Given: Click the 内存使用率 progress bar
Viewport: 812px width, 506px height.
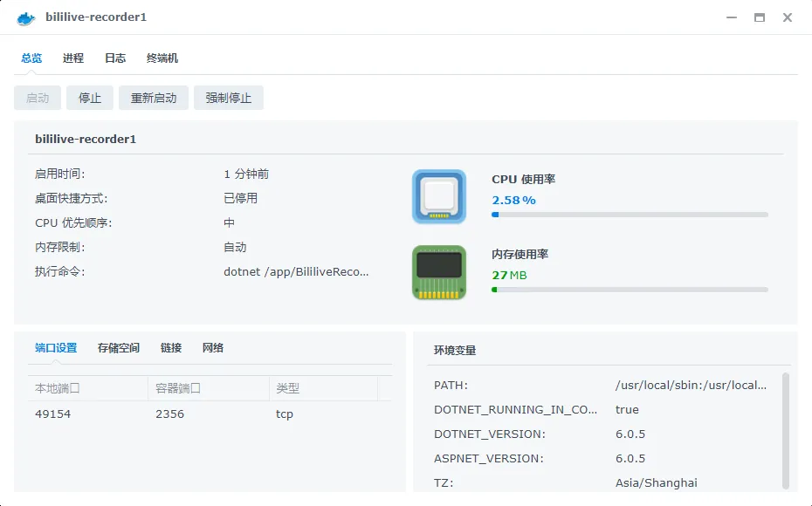Looking at the screenshot, I should [x=630, y=290].
